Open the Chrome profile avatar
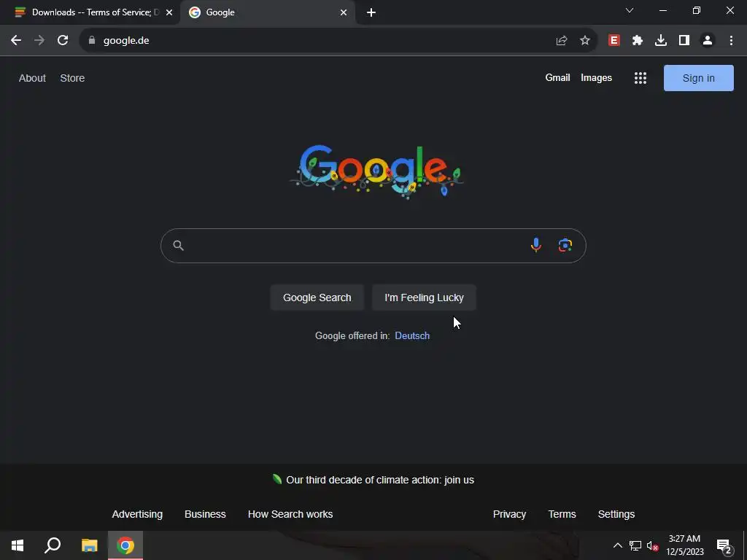747x560 pixels. coord(708,41)
